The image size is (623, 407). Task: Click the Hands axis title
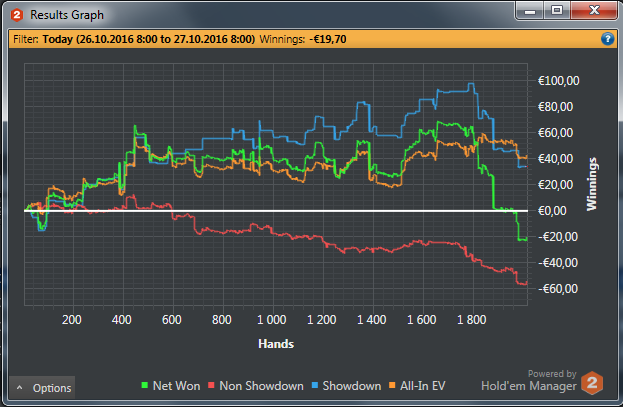pos(276,344)
